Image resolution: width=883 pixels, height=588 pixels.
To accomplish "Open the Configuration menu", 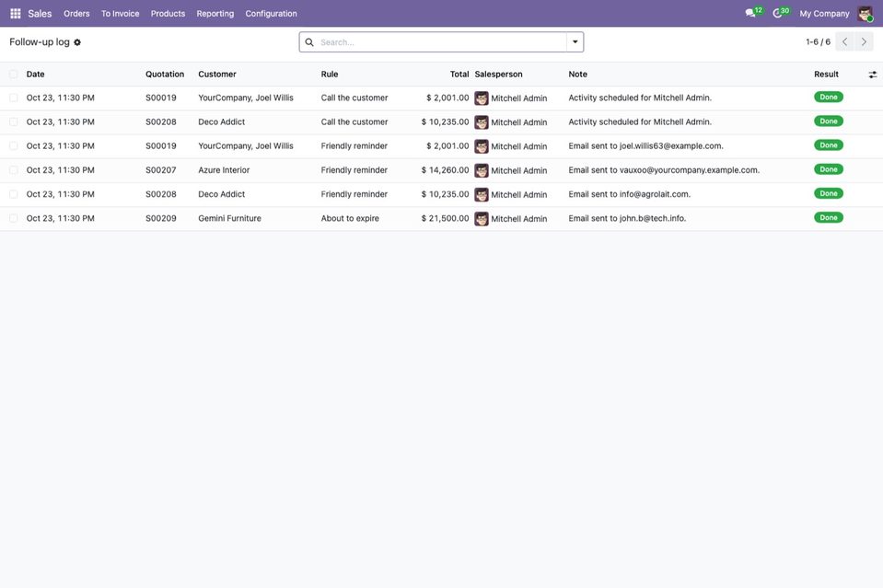I will [x=271, y=14].
